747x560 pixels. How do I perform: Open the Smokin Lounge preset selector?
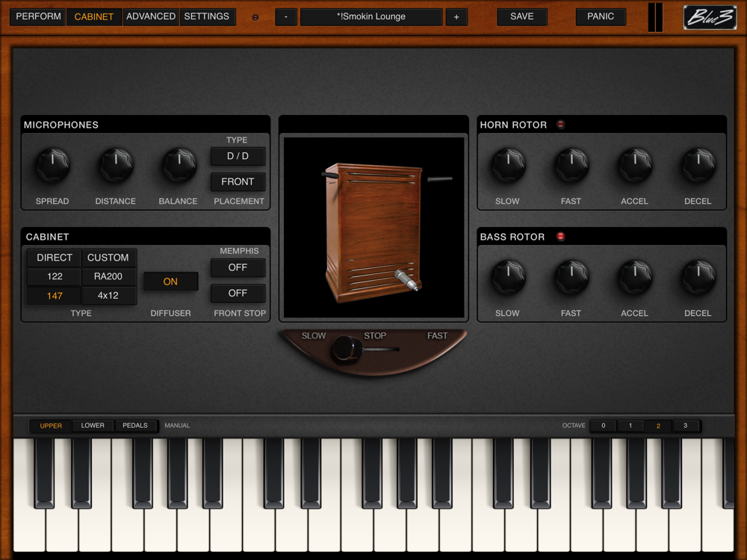click(371, 17)
